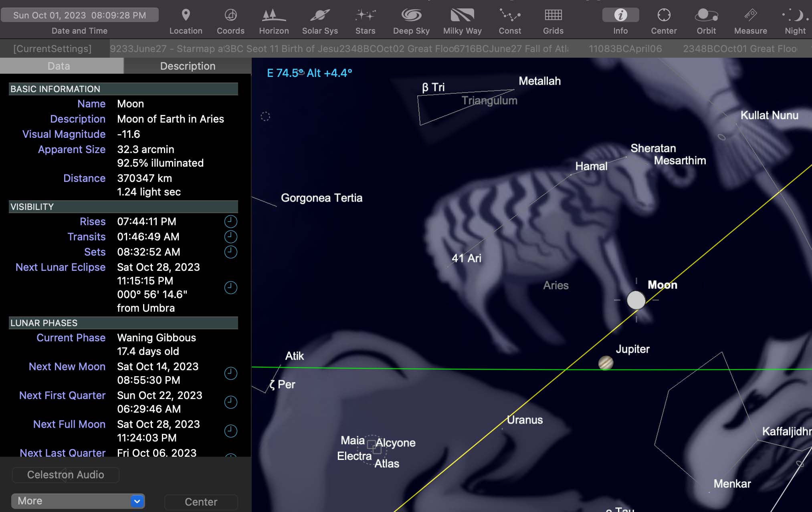The height and width of the screenshot is (512, 812).
Task: Toggle constellations with Const icon
Action: point(510,15)
